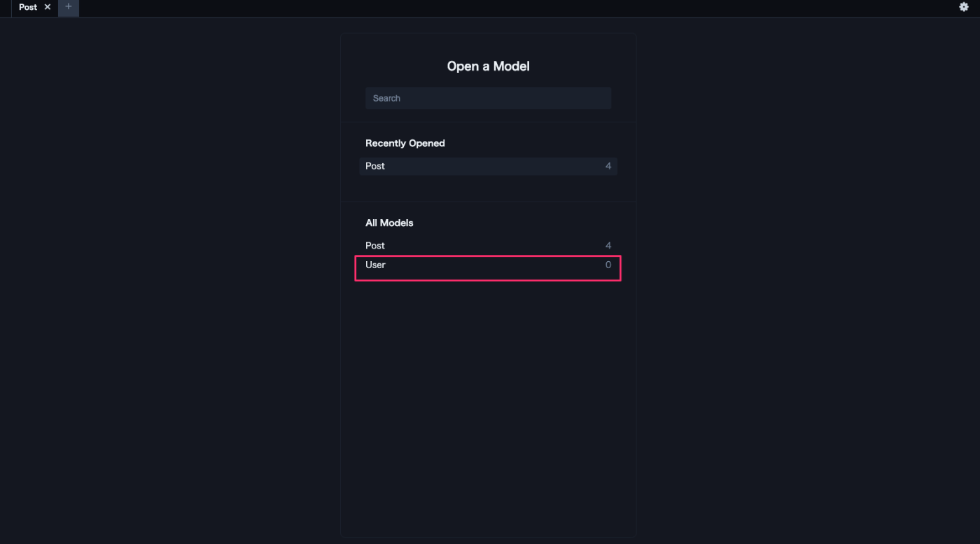Activate the Post tab label
Viewport: 980px width, 544px height.
28,7
